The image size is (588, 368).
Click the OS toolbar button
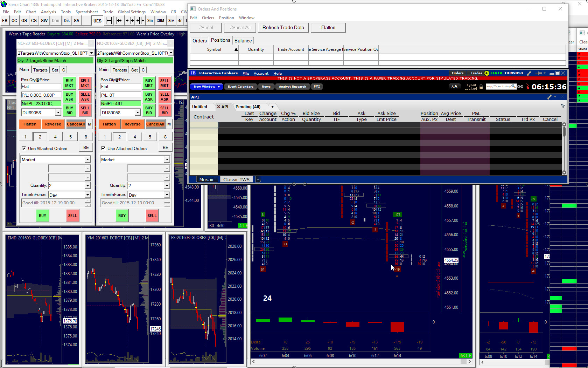click(x=24, y=21)
